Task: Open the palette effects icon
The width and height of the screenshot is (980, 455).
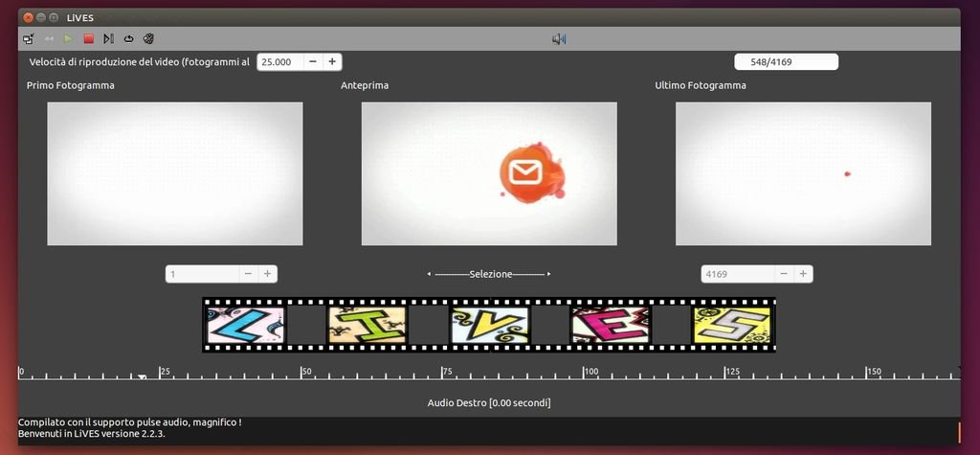Action: 148,39
